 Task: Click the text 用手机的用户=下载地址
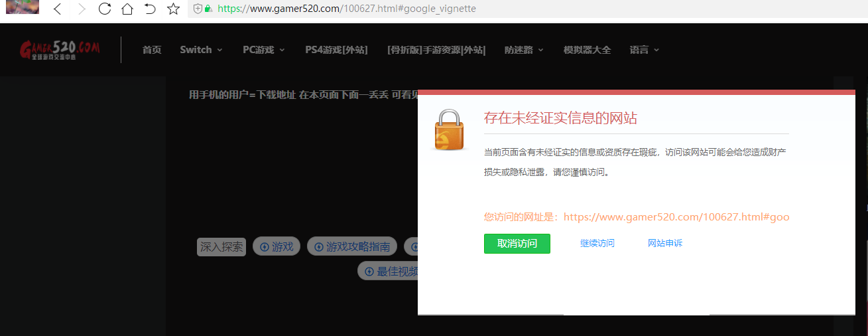(242, 95)
